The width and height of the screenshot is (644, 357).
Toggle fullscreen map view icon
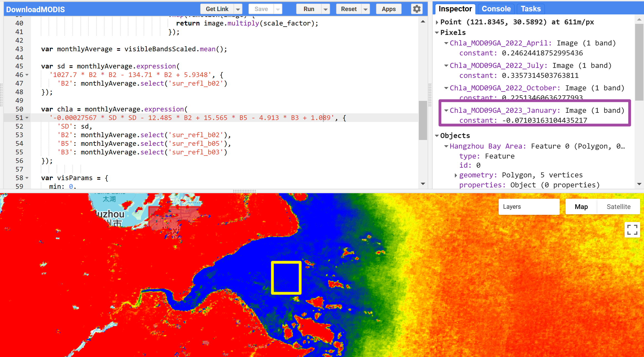632,230
